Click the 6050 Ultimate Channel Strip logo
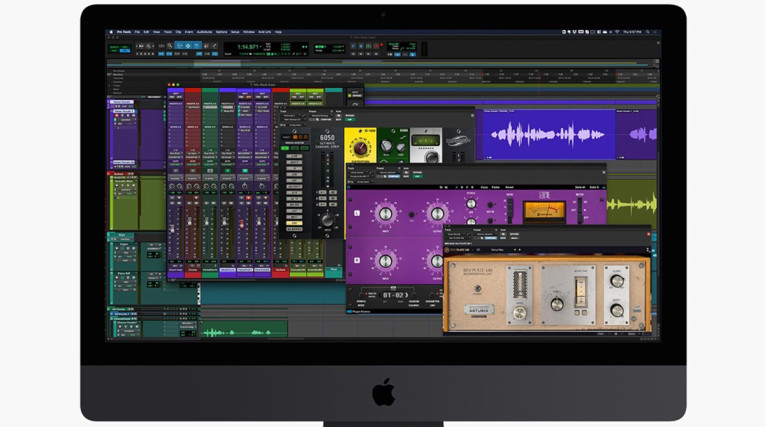Screen dimensions: 765x427 coord(327,141)
